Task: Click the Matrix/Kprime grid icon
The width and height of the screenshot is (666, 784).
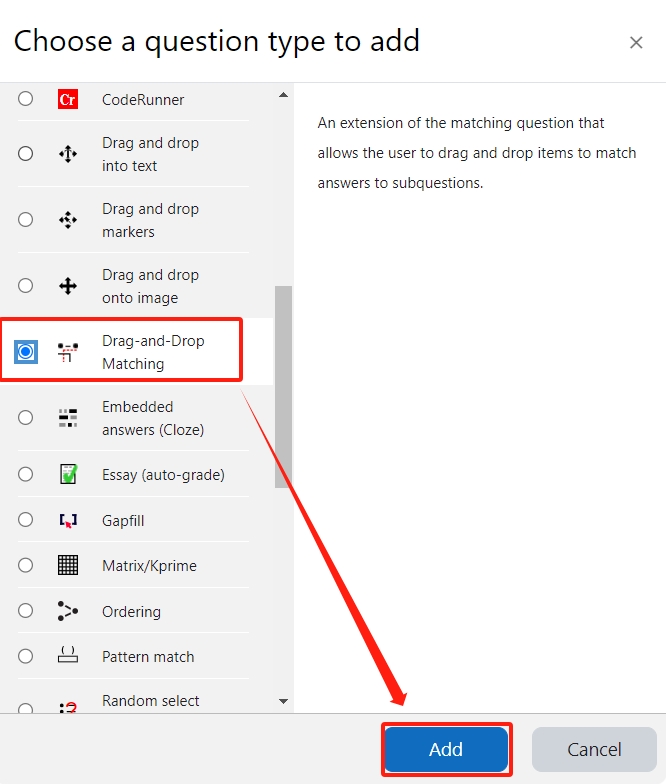Action: [68, 565]
